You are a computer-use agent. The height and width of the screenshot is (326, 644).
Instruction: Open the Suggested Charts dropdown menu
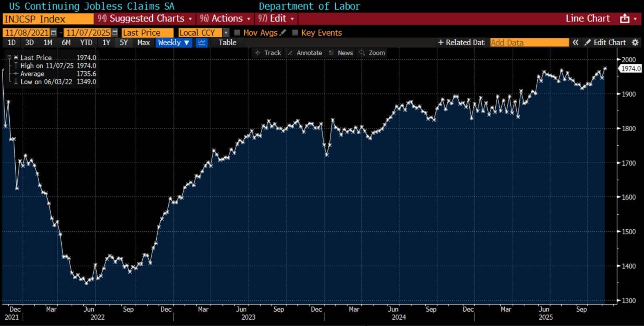[145, 19]
